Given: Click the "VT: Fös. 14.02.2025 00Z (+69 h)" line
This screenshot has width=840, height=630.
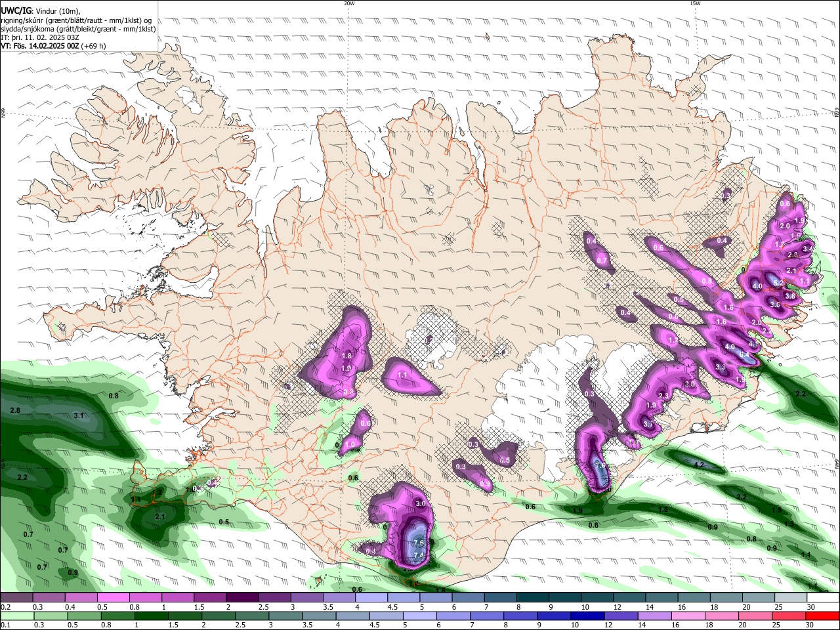Looking at the screenshot, I should [x=54, y=47].
